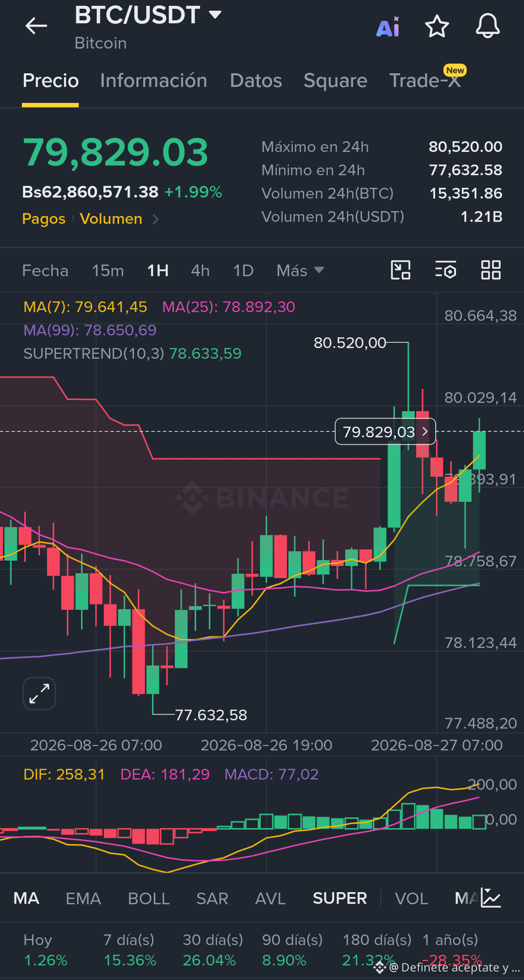The width and height of the screenshot is (524, 980).
Task: Tap the low marker 77.632,58 on chart
Action: click(211, 715)
